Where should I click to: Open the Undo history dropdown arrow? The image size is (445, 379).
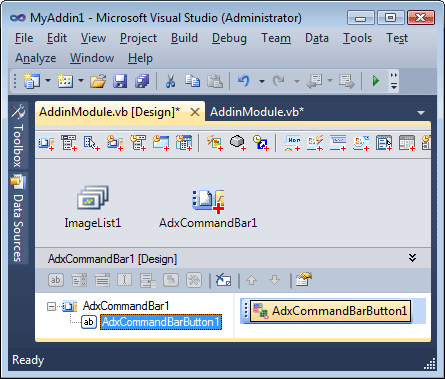[x=262, y=81]
